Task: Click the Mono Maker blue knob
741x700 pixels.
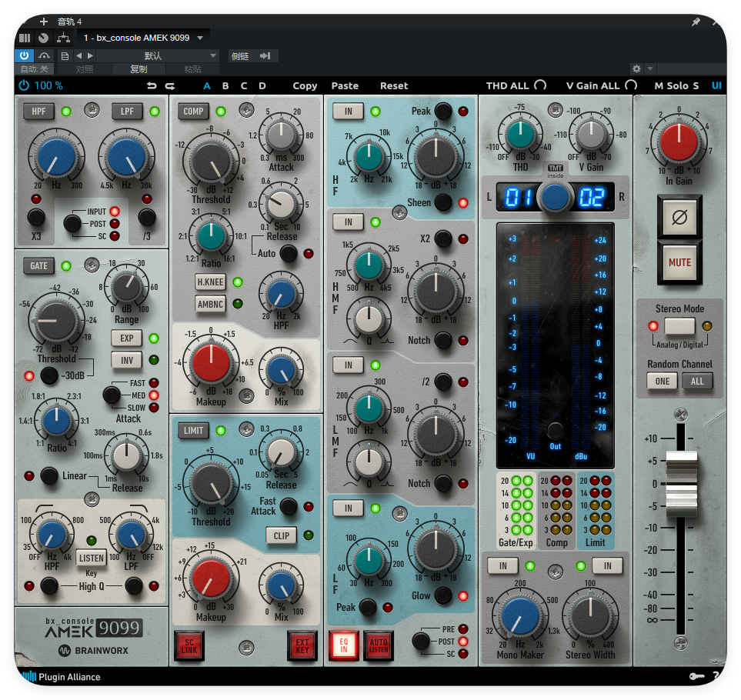Action: [x=519, y=616]
